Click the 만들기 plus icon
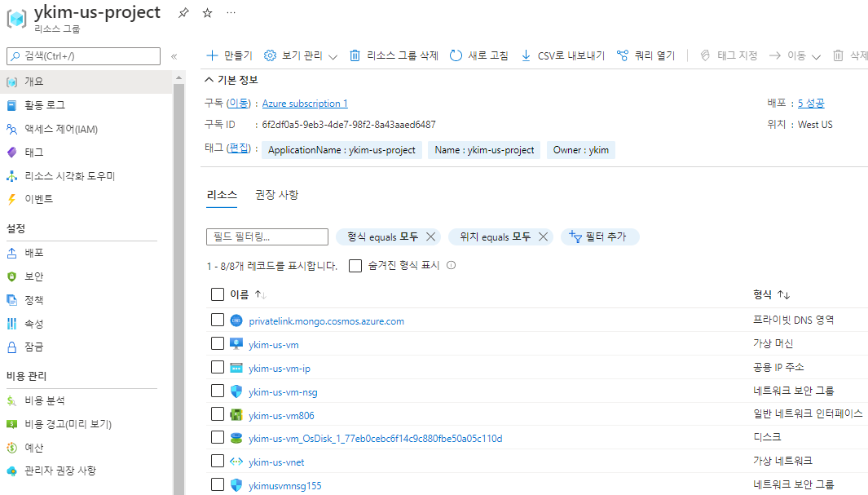This screenshot has width=868, height=495. [212, 55]
